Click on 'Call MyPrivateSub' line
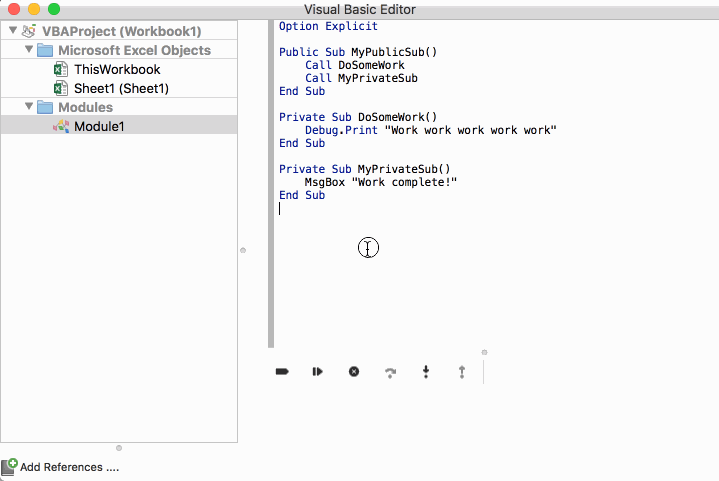The height and width of the screenshot is (481, 719). click(x=361, y=78)
